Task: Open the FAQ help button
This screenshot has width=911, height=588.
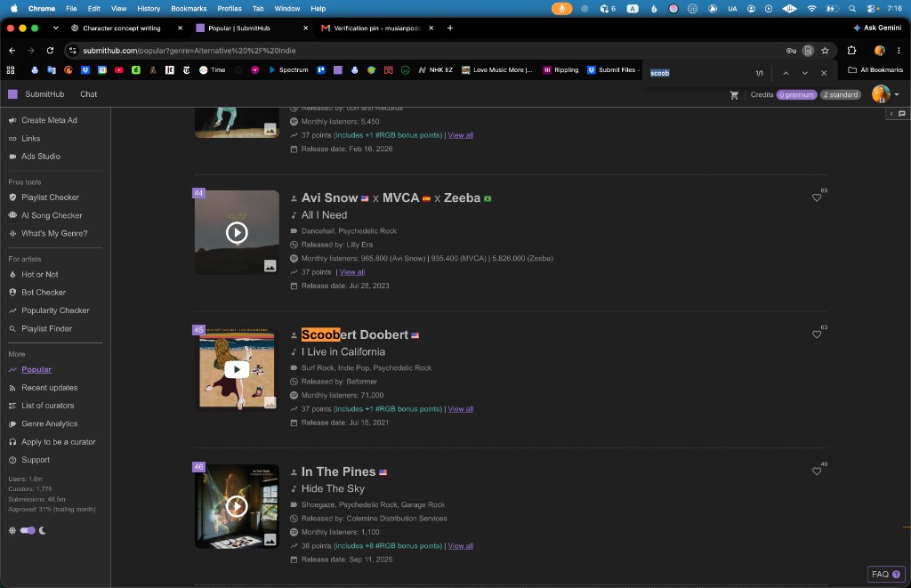Action: 886,574
